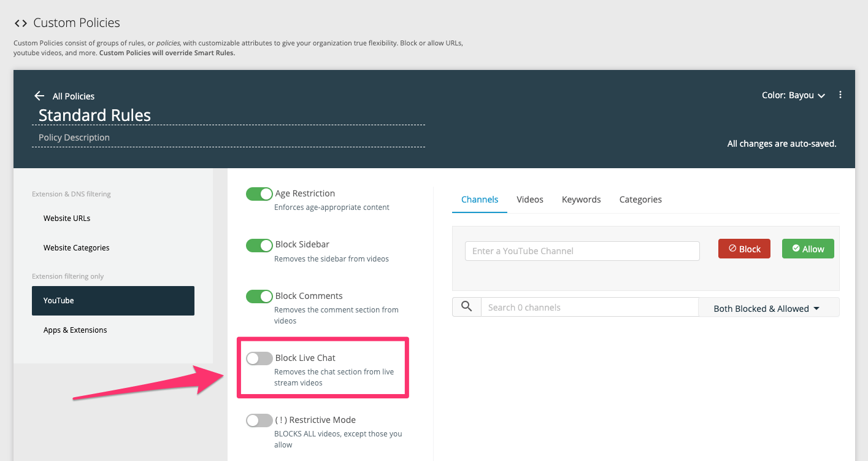The image size is (868, 461).
Task: Click 'Enforces age-appropriate content' description
Action: [x=332, y=207]
